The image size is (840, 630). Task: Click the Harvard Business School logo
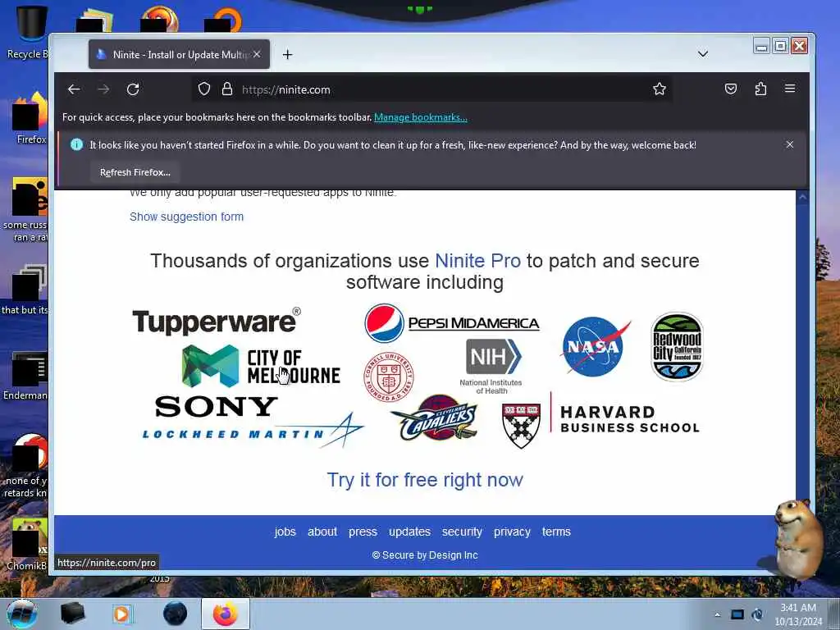click(600, 420)
